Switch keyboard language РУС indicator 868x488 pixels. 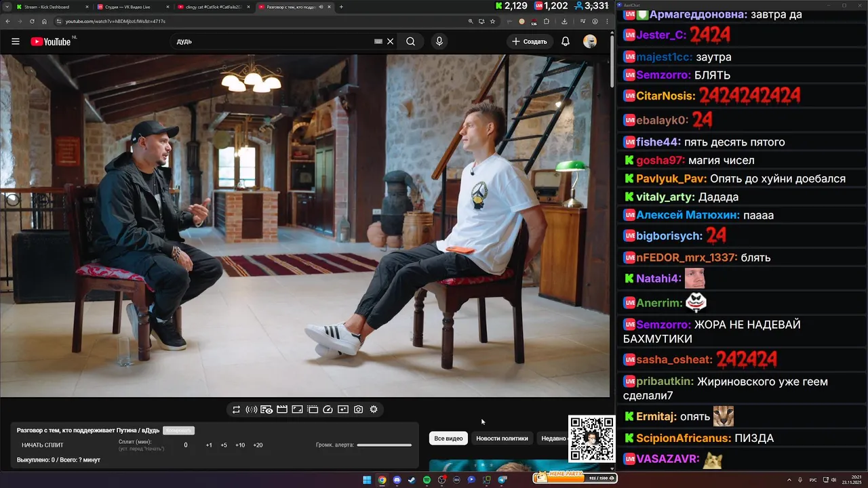tap(813, 480)
